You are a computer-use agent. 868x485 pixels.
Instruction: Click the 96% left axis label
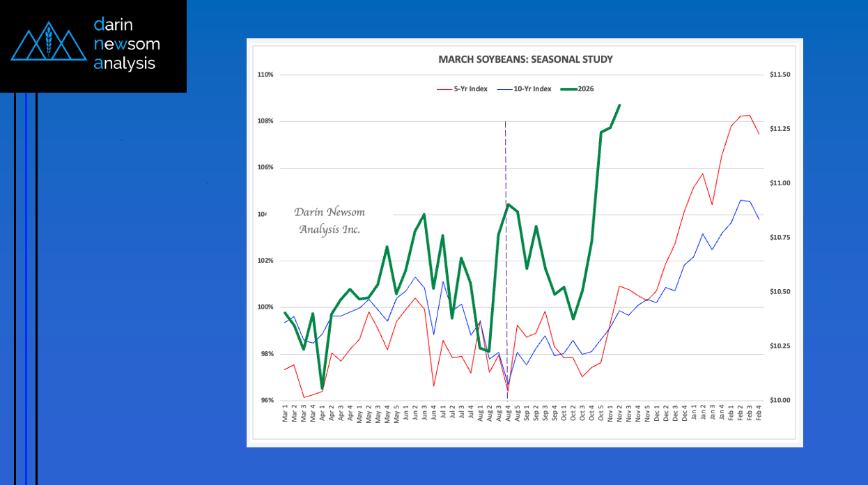click(267, 401)
